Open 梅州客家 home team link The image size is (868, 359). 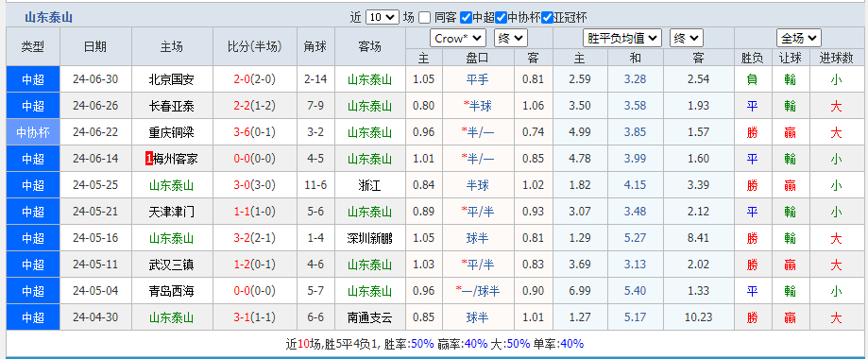[x=176, y=159]
